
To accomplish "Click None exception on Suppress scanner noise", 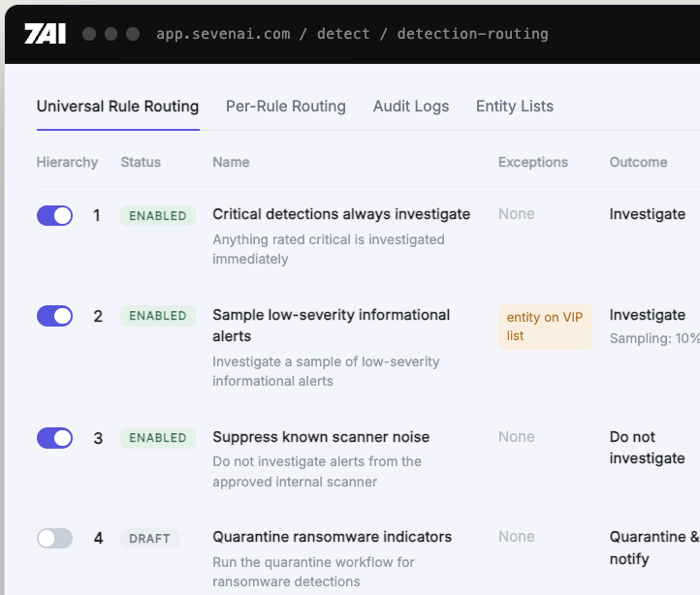I will click(x=517, y=436).
